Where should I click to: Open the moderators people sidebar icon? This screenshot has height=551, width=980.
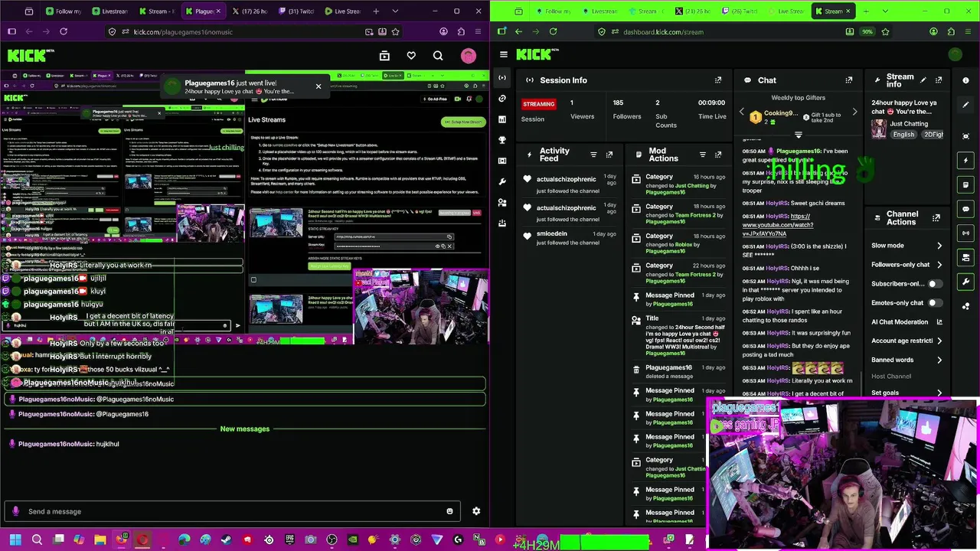tap(502, 202)
